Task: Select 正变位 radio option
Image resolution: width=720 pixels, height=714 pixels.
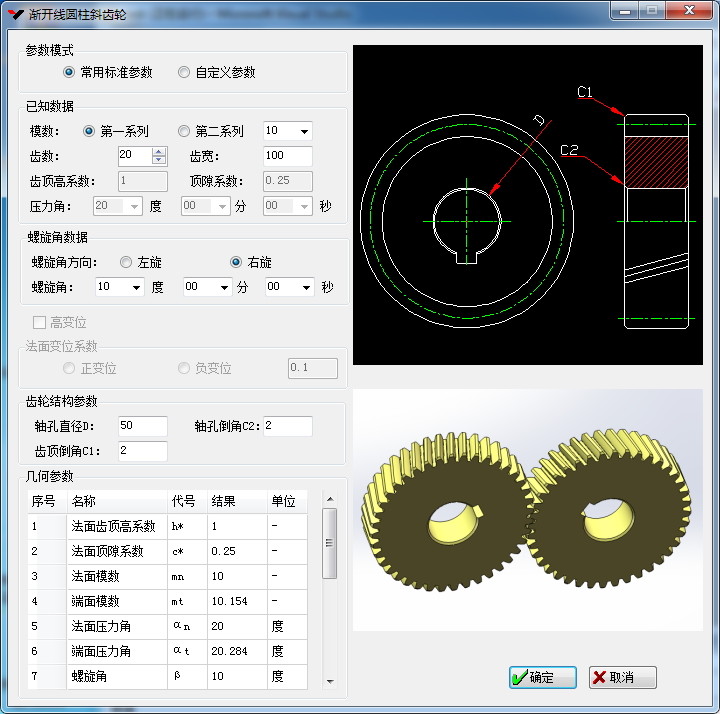Action: 90,368
